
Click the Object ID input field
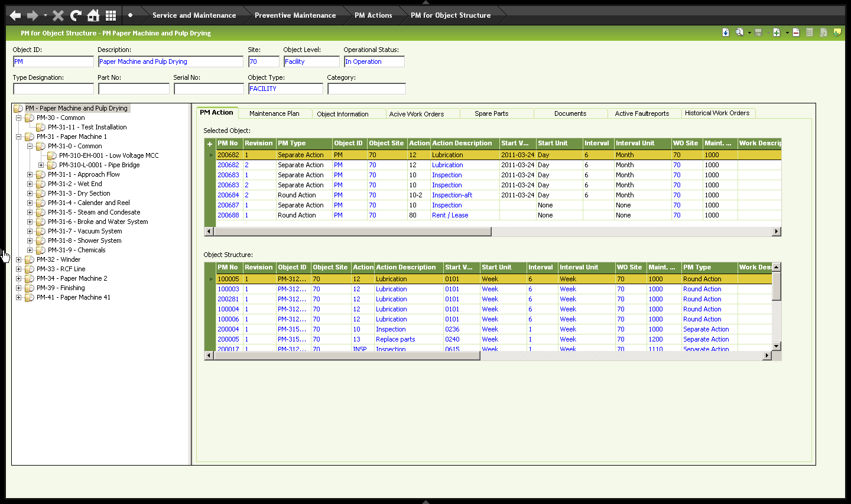tap(53, 61)
